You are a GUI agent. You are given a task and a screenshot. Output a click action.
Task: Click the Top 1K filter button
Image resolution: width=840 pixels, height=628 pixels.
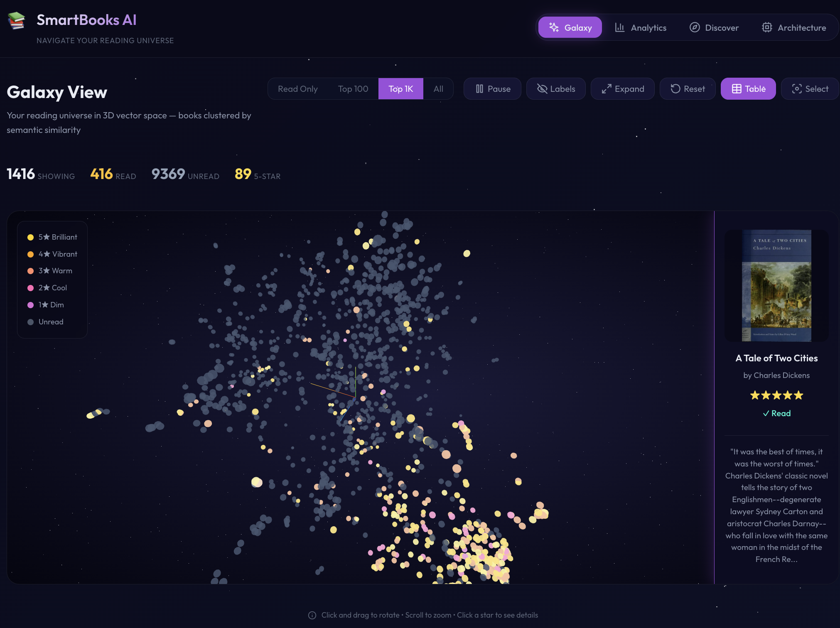400,89
